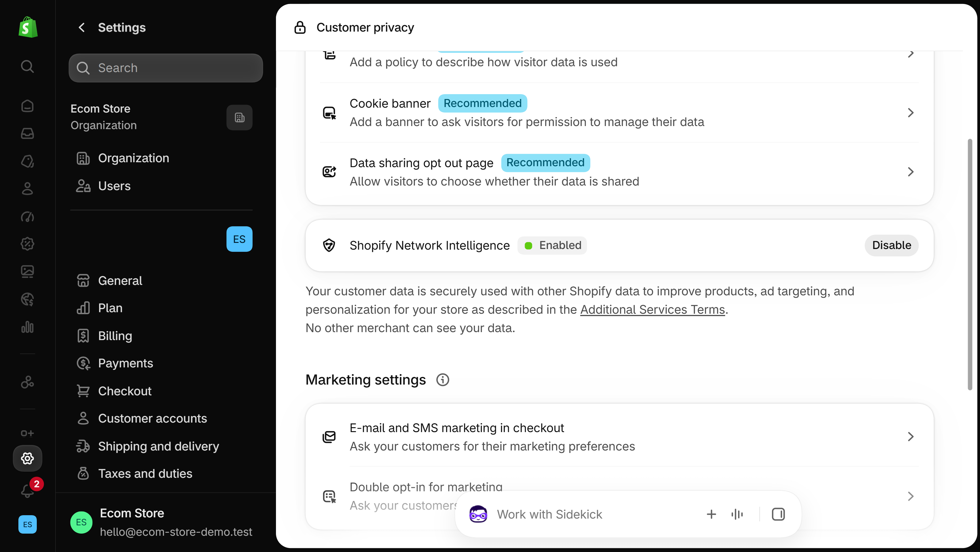Expand the visitor data policy row chevron
Screen dimensions: 980x552
click(910, 54)
